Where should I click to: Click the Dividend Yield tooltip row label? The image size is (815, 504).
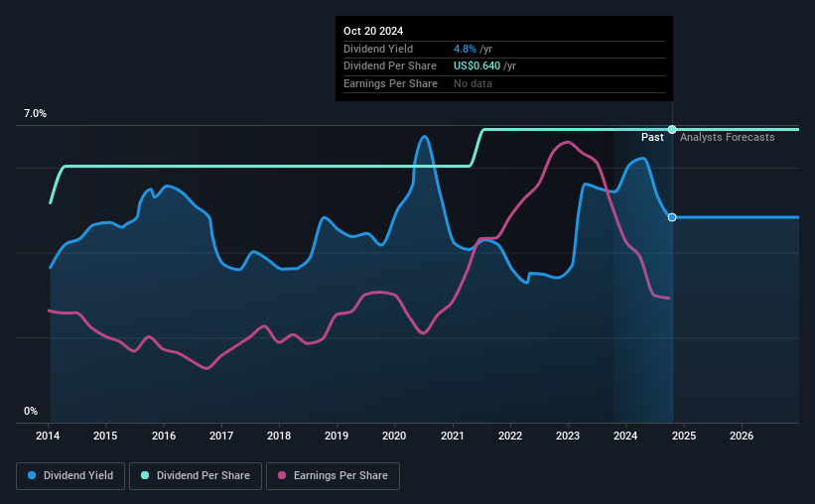tap(378, 49)
